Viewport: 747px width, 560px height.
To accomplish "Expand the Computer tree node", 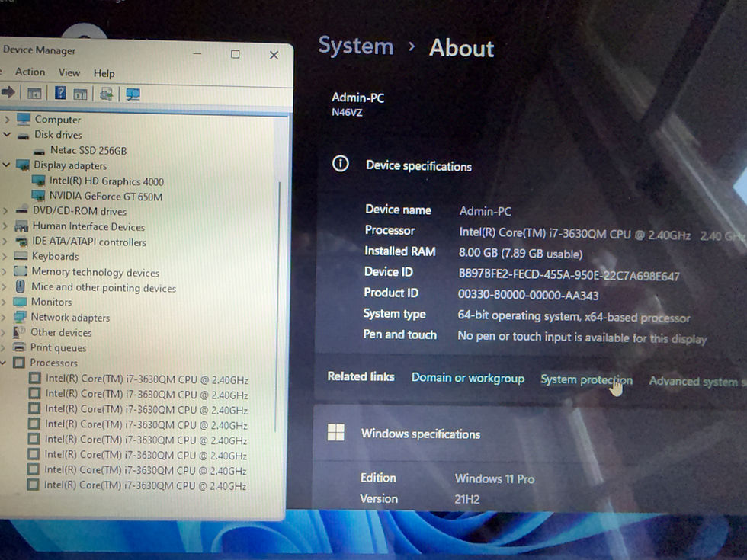I will (7, 119).
